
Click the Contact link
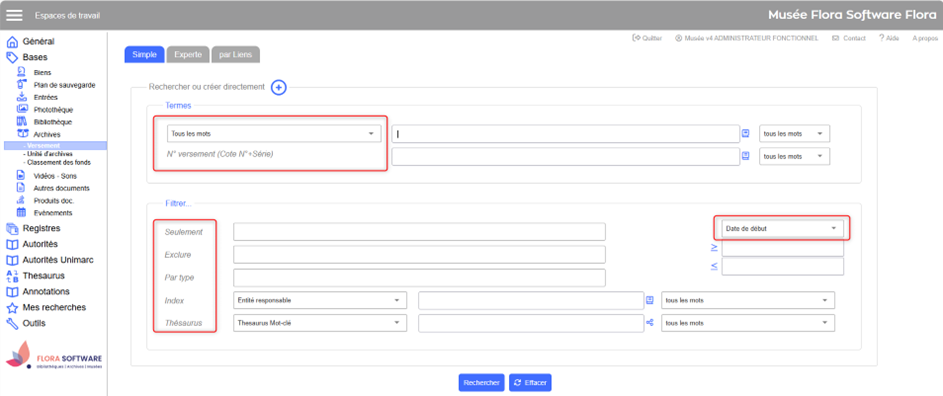849,38
